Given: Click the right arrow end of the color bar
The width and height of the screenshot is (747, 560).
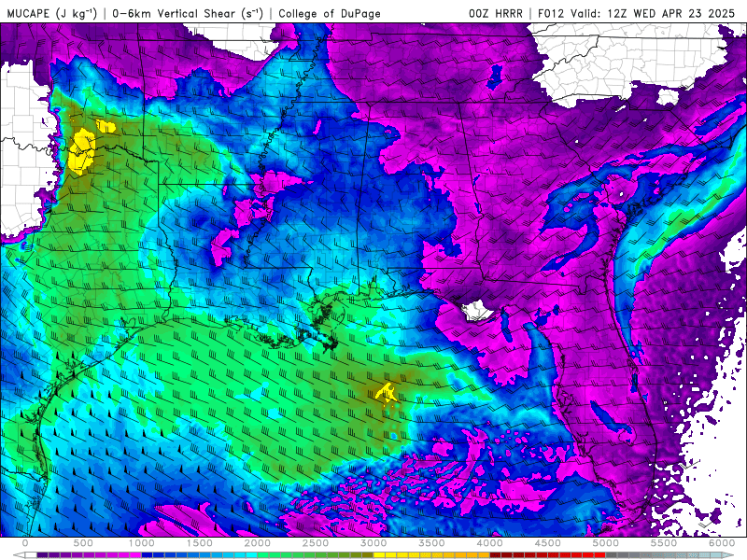Looking at the screenshot, I should pyautogui.click(x=729, y=554).
